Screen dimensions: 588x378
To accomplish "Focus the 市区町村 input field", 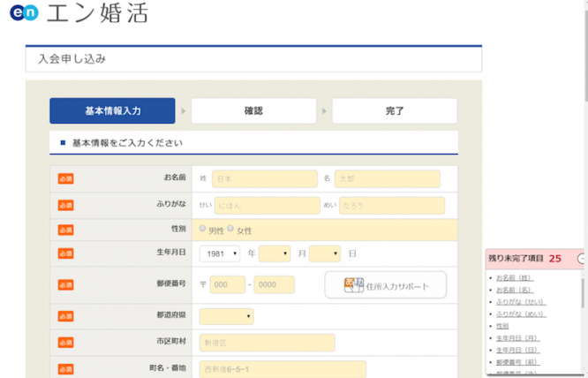I will tap(267, 343).
